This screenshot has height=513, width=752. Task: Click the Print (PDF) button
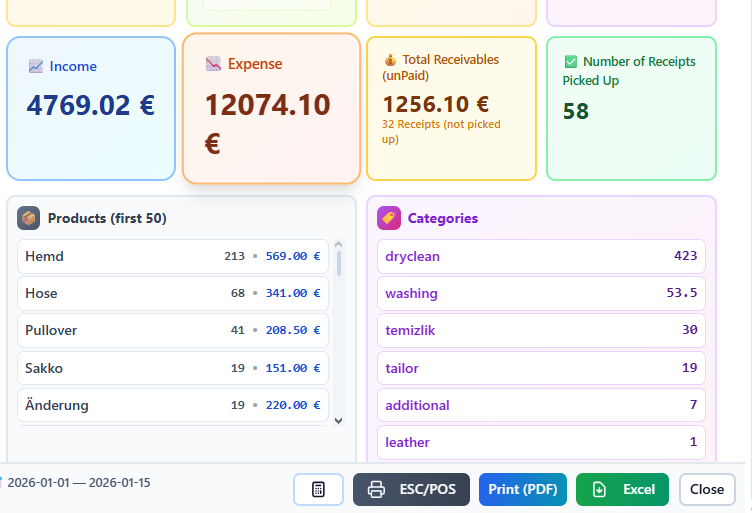[523, 489]
